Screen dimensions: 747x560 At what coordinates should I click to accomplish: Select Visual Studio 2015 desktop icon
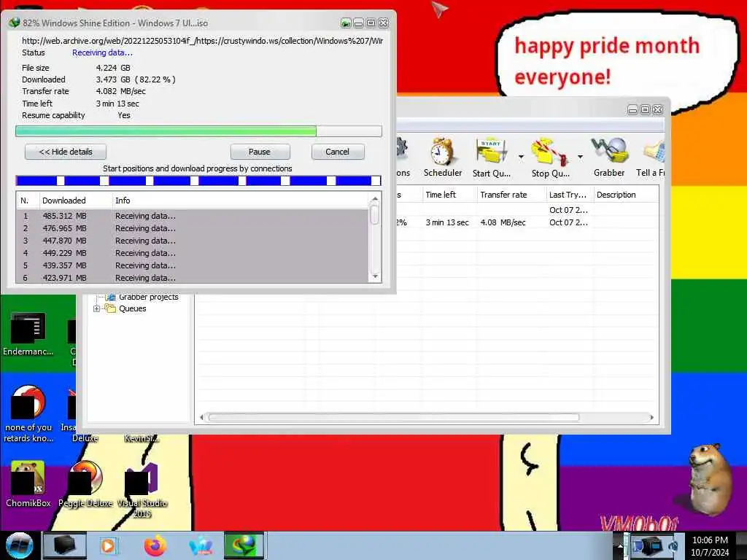pyautogui.click(x=142, y=491)
